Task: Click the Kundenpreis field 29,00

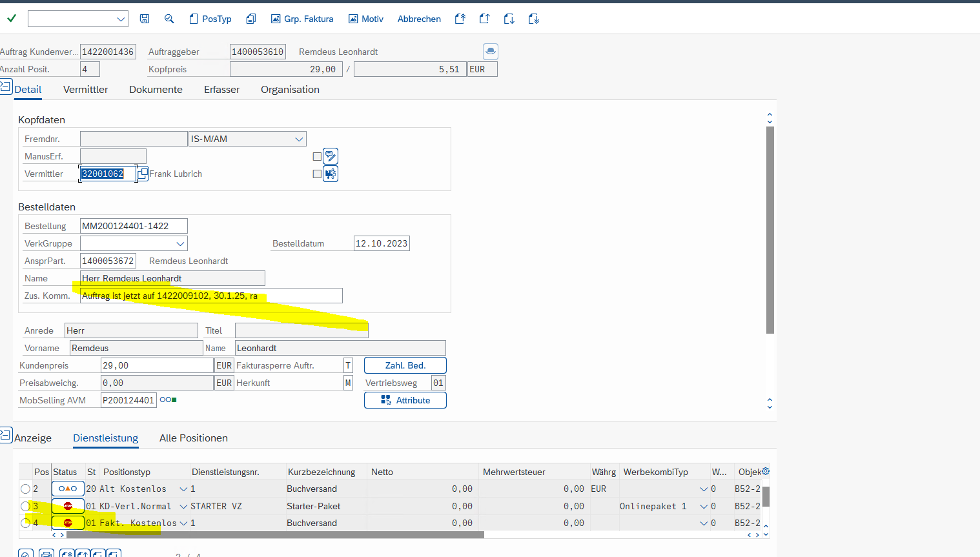Action: coord(157,365)
